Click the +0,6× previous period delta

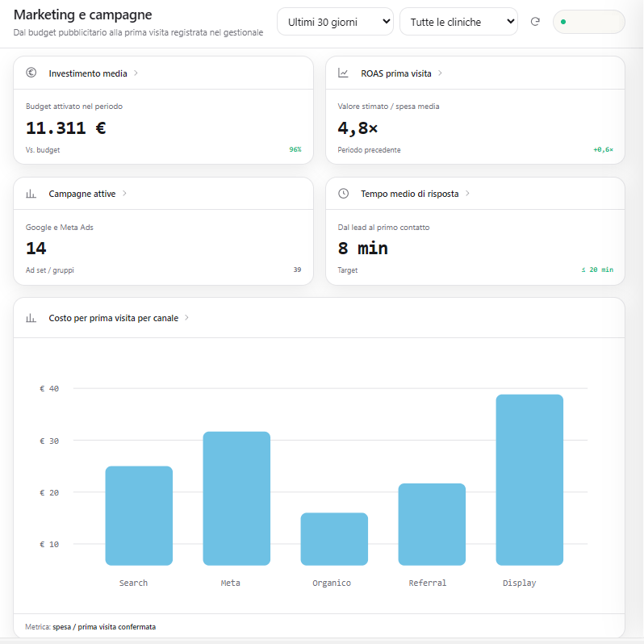pyautogui.click(x=603, y=149)
